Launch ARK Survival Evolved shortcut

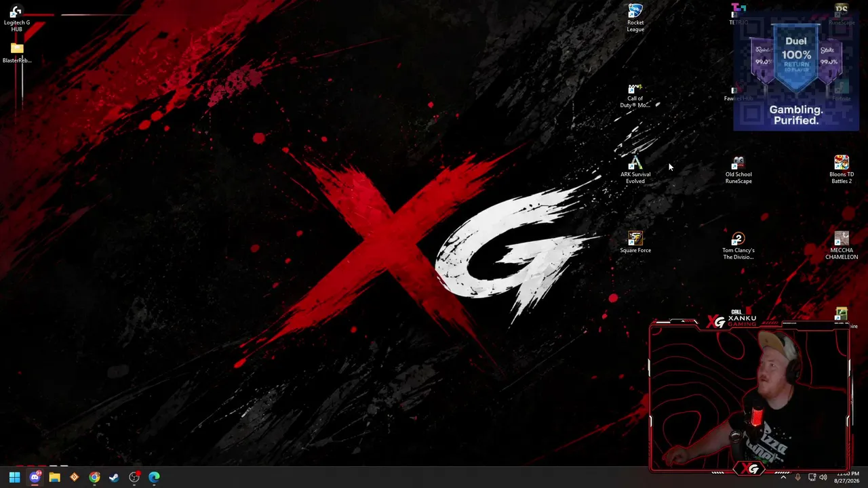635,170
